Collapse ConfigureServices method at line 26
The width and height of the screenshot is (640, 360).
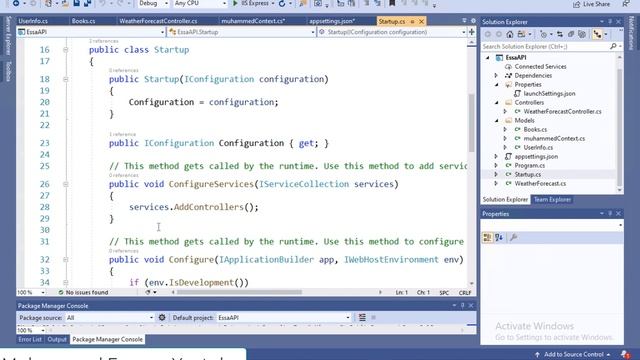coord(65,184)
